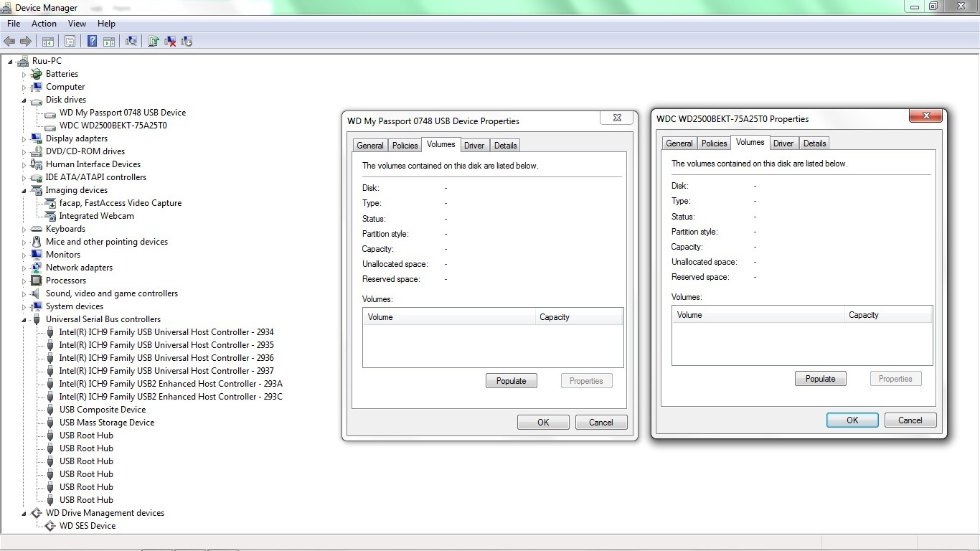Viewport: 980px width, 551px height.
Task: Toggle the Show/Hide Console Tree toolbar icon
Action: pyautogui.click(x=48, y=42)
